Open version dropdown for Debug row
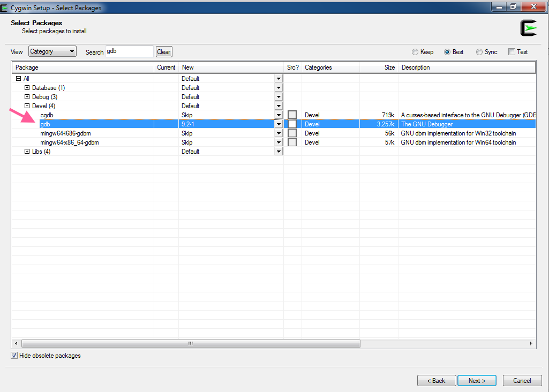Image resolution: width=549 pixels, height=392 pixels. point(279,96)
